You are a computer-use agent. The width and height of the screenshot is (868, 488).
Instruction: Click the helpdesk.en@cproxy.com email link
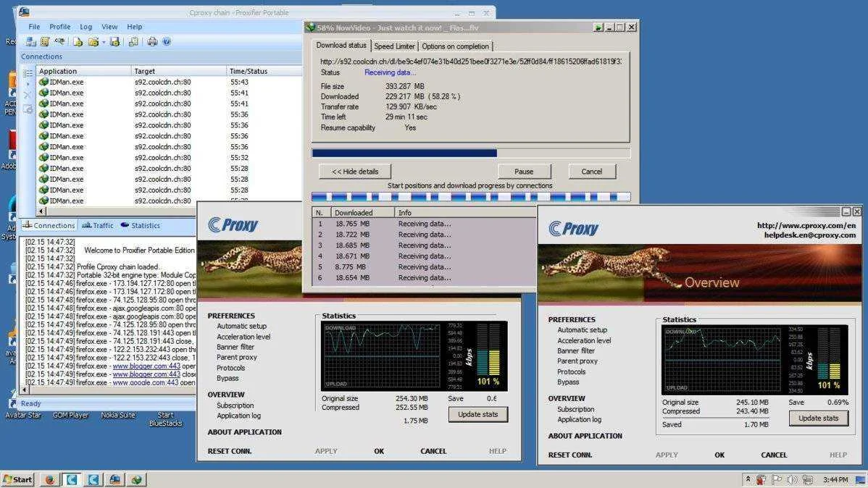point(810,235)
